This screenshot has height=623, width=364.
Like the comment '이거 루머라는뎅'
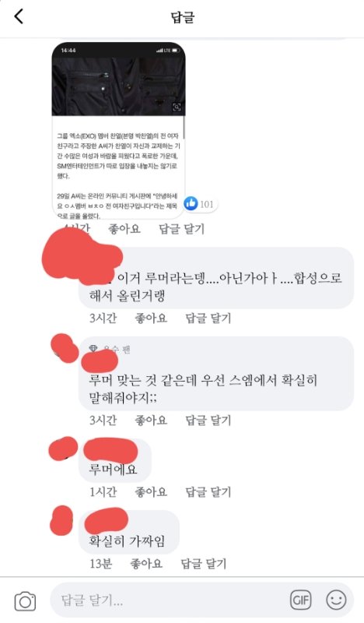coord(151,319)
